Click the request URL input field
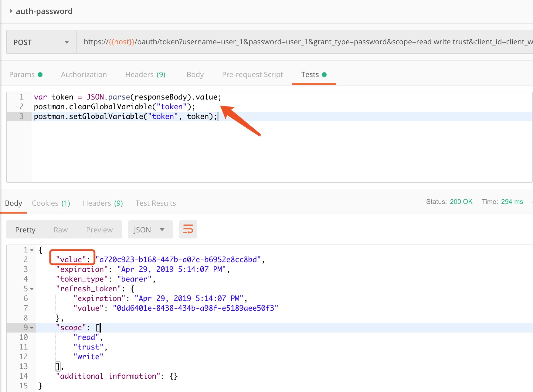533x392 pixels. [x=305, y=42]
